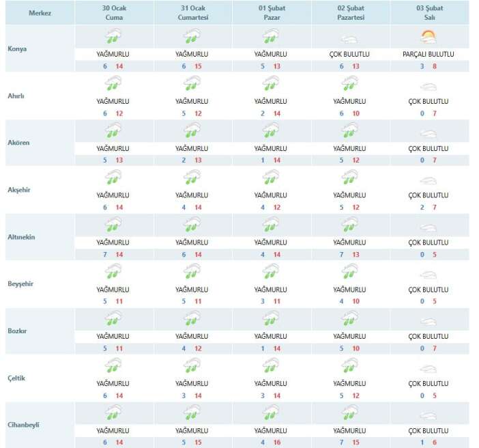This screenshot has height=448, width=479.
Task: Click Konya PARÇALI BULUTLU forecast text
Action: [x=429, y=53]
